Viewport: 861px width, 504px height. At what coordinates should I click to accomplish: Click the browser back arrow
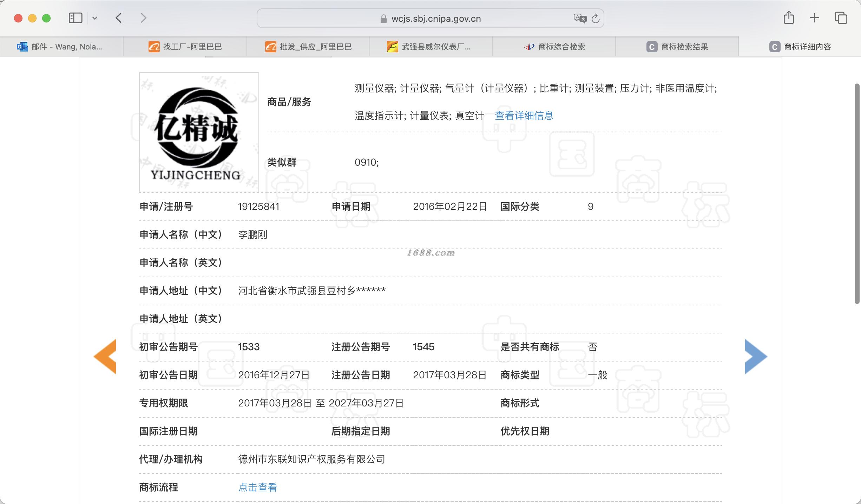point(119,18)
